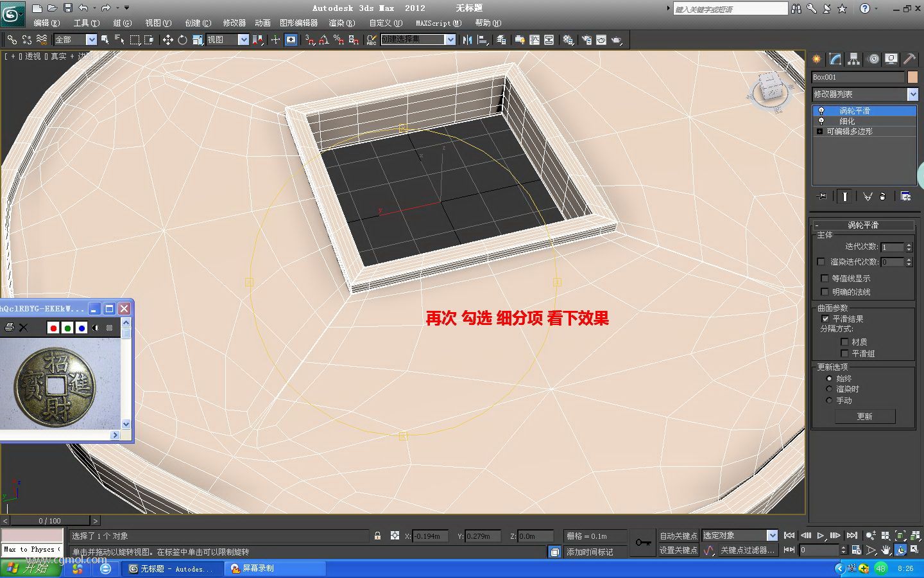
Task: Click the Align tool icon
Action: tap(483, 40)
